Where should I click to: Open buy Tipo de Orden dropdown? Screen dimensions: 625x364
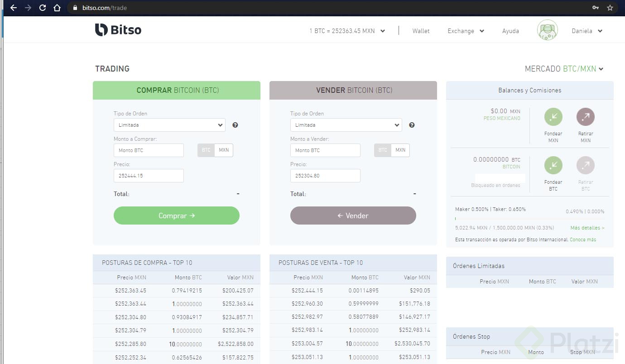tap(169, 125)
